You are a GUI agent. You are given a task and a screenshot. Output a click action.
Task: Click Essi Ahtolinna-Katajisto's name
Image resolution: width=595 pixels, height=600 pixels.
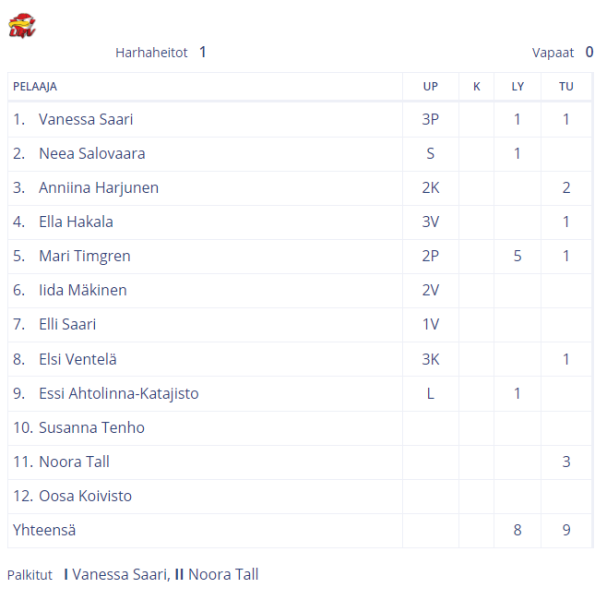coord(119,393)
